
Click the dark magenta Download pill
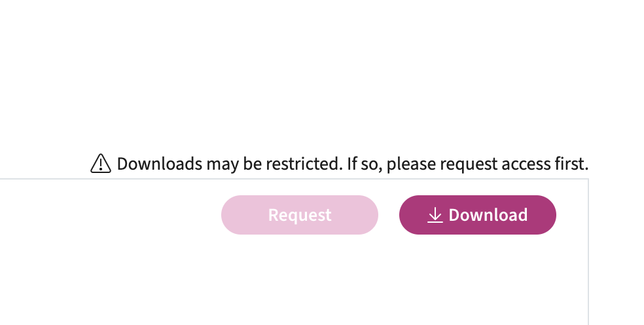pyautogui.click(x=478, y=215)
